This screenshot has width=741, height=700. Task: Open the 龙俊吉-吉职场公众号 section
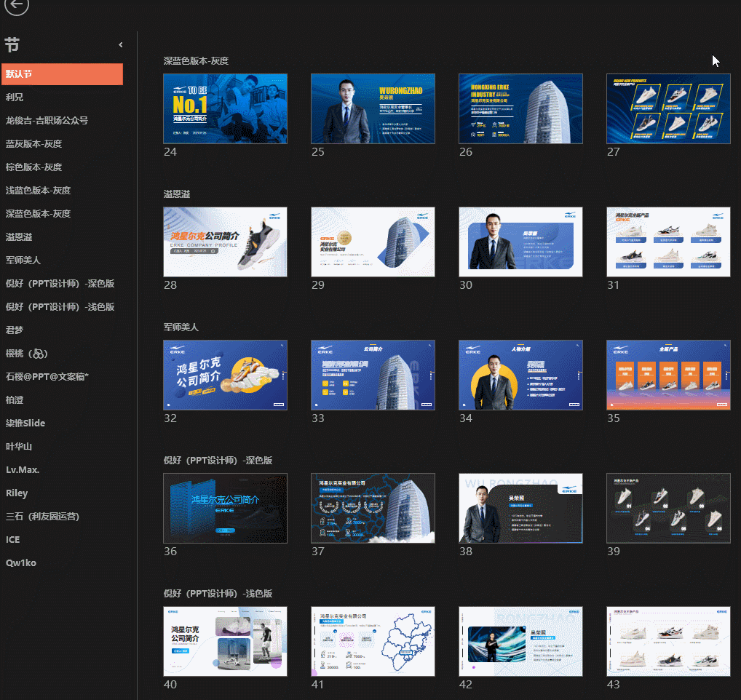(x=47, y=121)
